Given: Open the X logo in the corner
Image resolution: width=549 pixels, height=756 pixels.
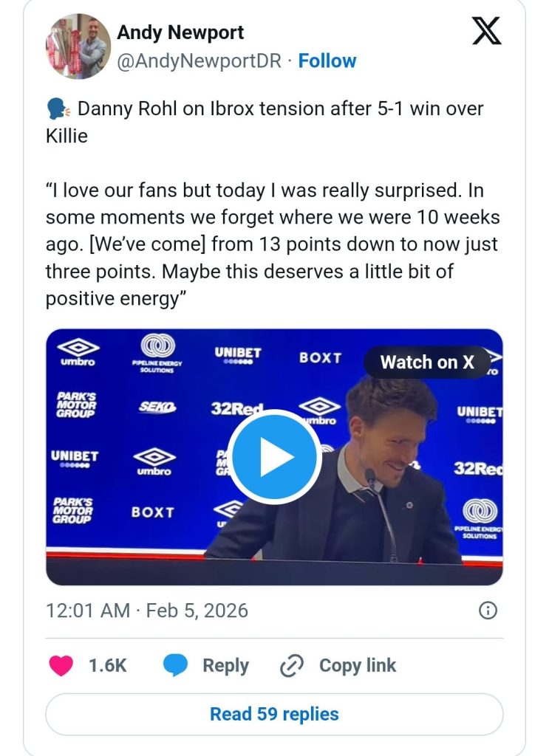Looking at the screenshot, I should 485,32.
